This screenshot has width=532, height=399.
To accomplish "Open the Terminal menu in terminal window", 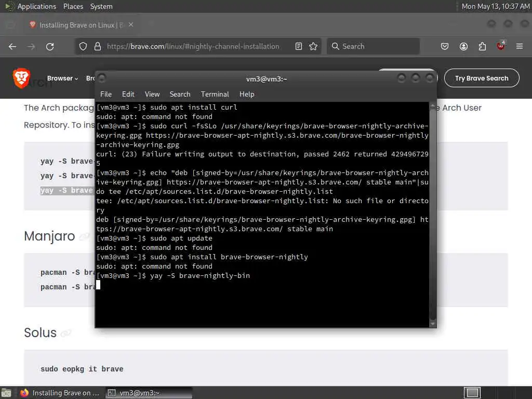I will click(x=215, y=95).
